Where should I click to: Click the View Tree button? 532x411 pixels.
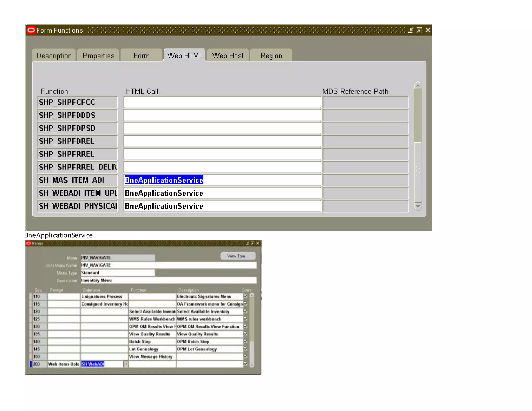pos(238,256)
